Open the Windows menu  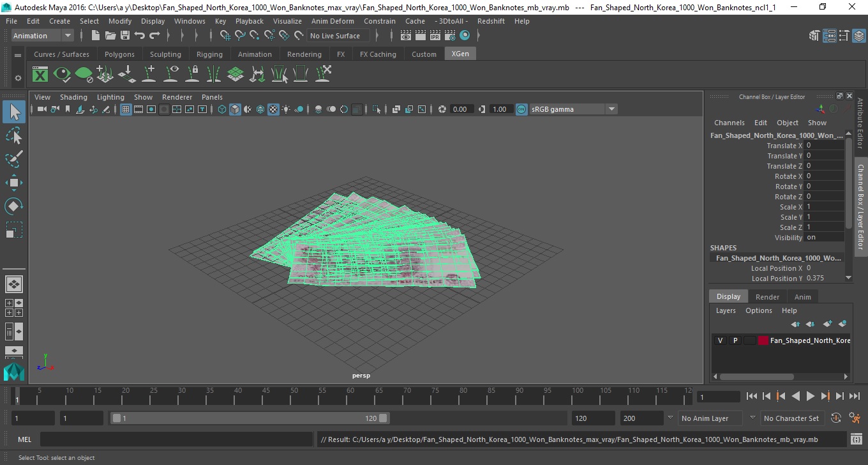[x=190, y=21]
